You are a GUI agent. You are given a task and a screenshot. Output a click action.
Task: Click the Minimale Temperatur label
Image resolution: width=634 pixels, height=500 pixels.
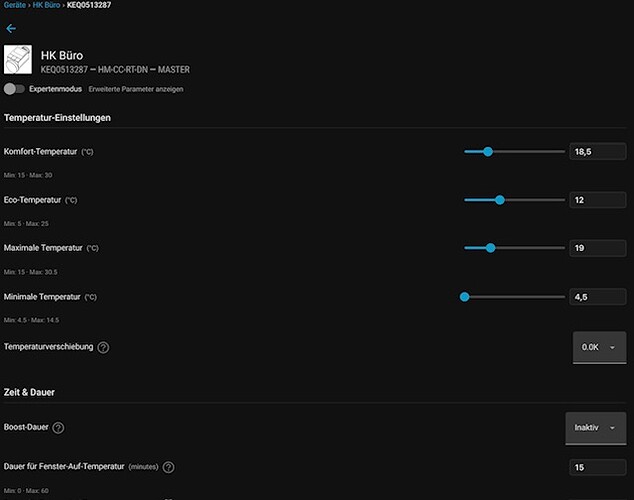pyautogui.click(x=42, y=297)
